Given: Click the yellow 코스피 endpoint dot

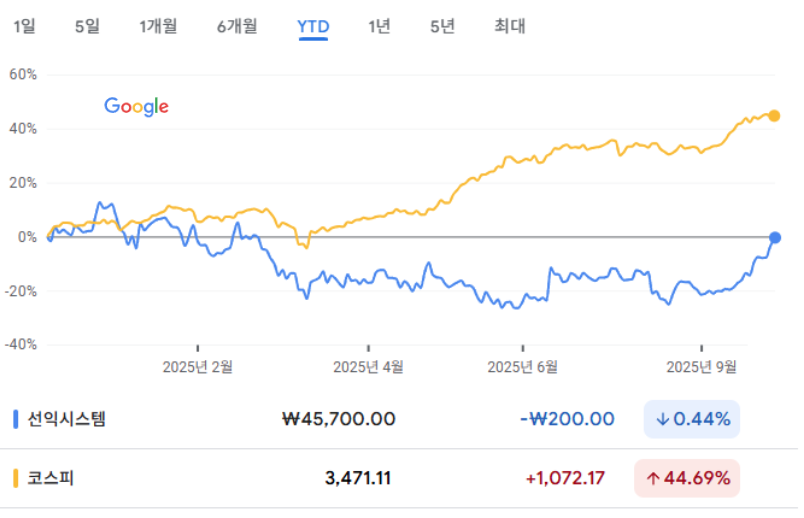Looking at the screenshot, I should coord(774,116).
